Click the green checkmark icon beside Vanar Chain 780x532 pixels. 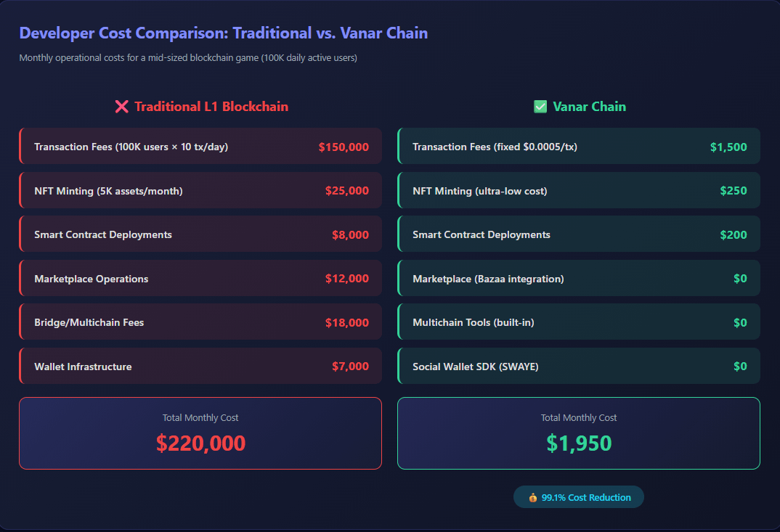pyautogui.click(x=540, y=107)
